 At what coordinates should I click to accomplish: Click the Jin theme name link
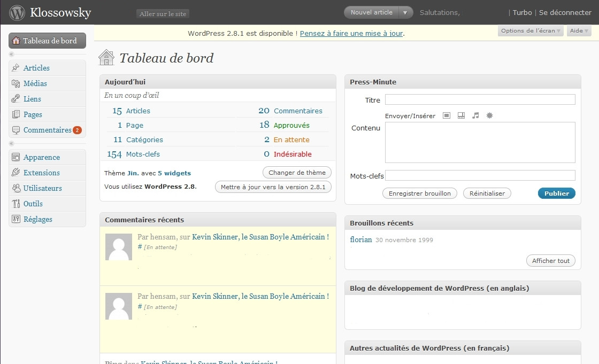tap(133, 173)
